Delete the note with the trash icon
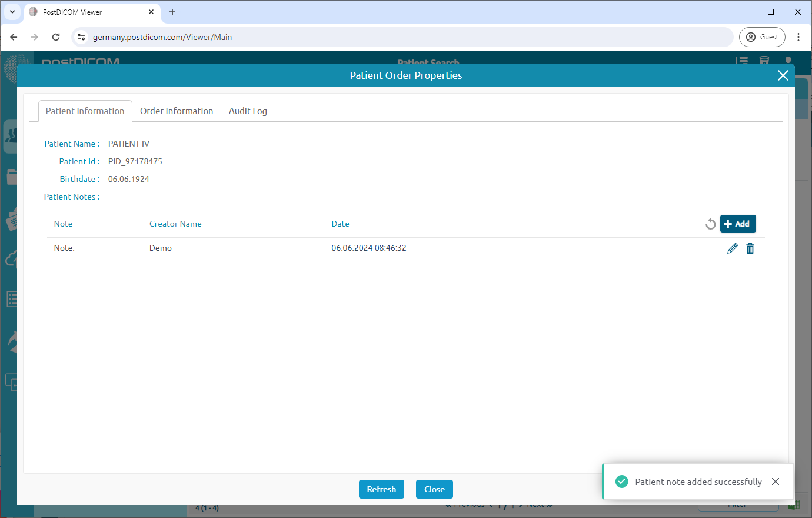The width and height of the screenshot is (812, 518). [x=750, y=248]
